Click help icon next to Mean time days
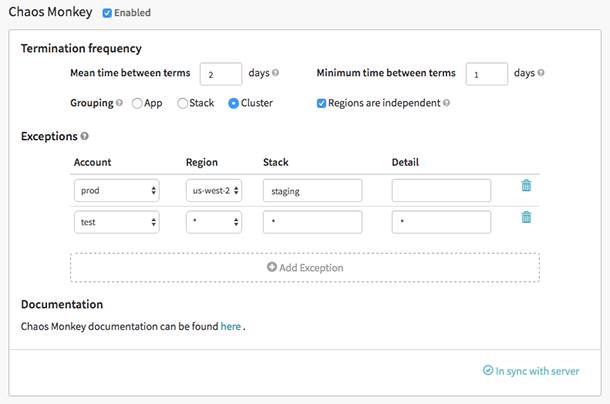610x404 pixels. point(276,73)
